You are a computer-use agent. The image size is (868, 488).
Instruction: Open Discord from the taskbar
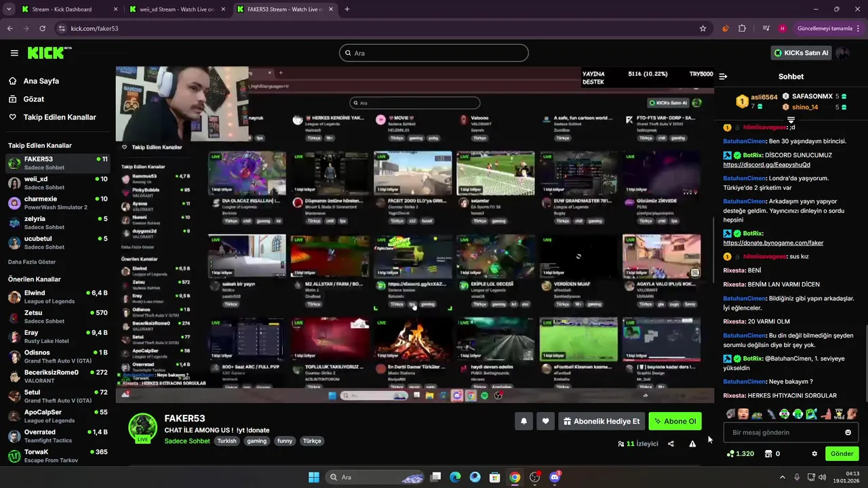[x=555, y=477]
